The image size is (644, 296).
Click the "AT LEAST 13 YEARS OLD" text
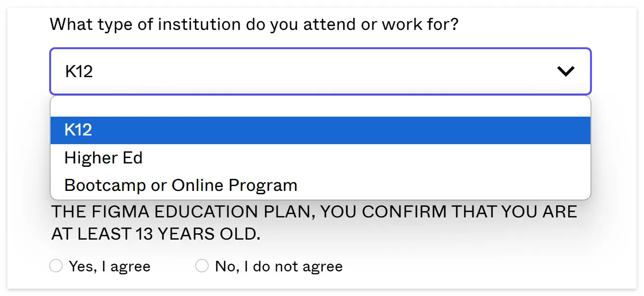(x=156, y=234)
